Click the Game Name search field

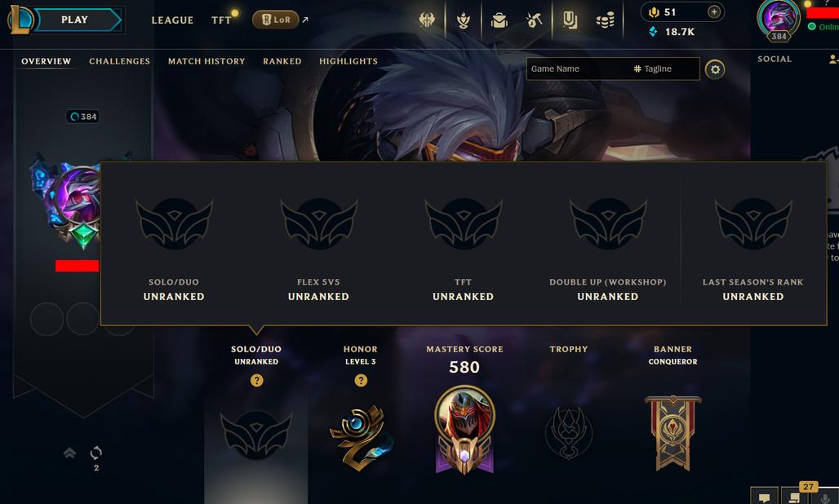(578, 69)
